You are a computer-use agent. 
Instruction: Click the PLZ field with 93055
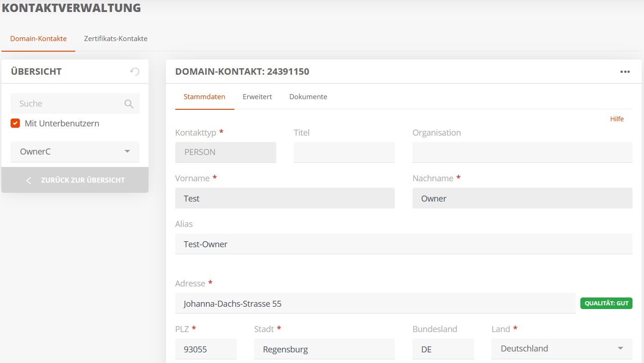click(206, 349)
